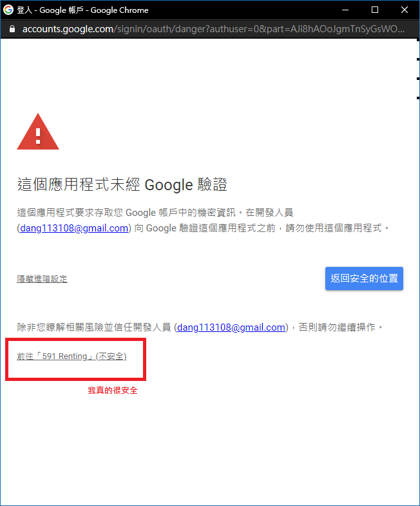
Task: Click the 返回安全的位置 button
Action: click(x=364, y=278)
